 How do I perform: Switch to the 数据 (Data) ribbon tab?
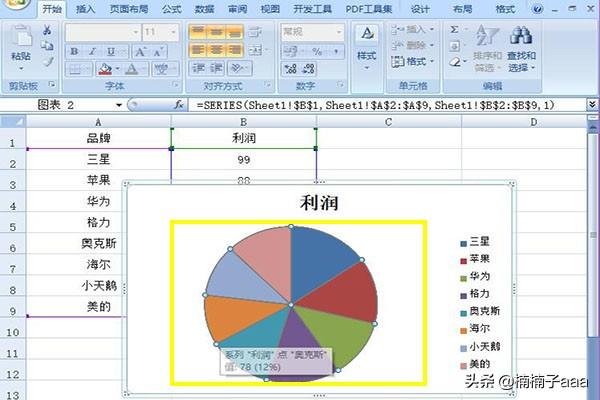click(x=204, y=8)
